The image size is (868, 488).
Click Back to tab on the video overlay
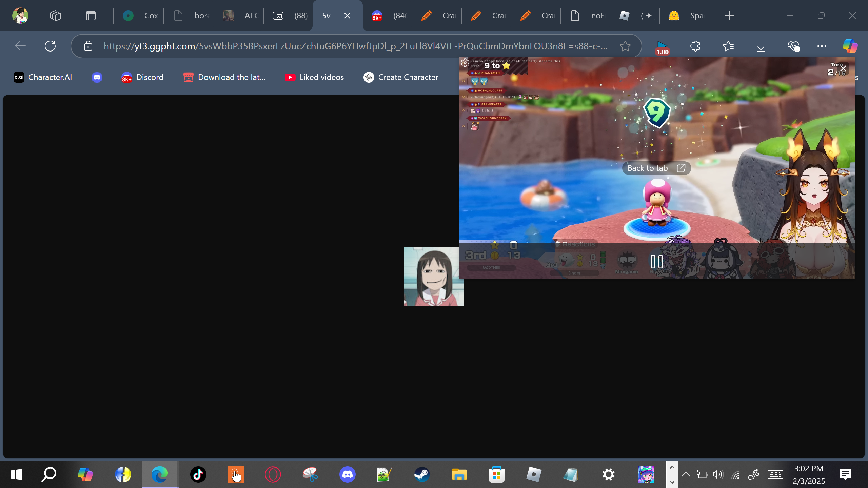tap(656, 168)
